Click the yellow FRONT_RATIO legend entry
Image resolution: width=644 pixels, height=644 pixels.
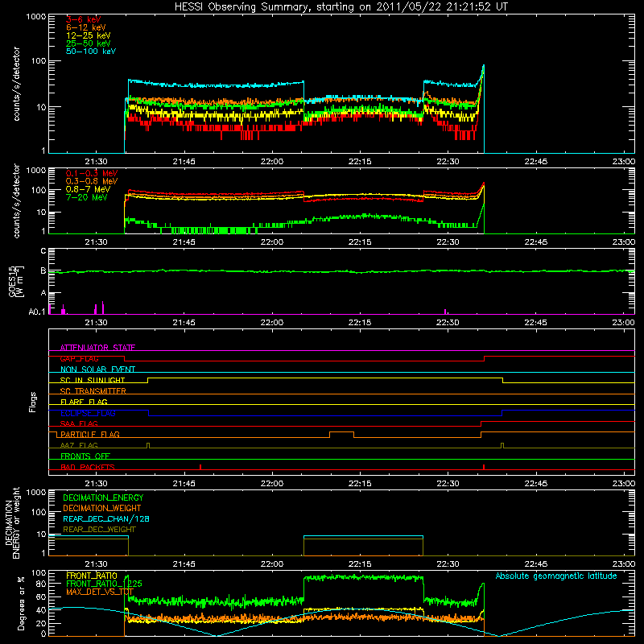click(x=92, y=576)
